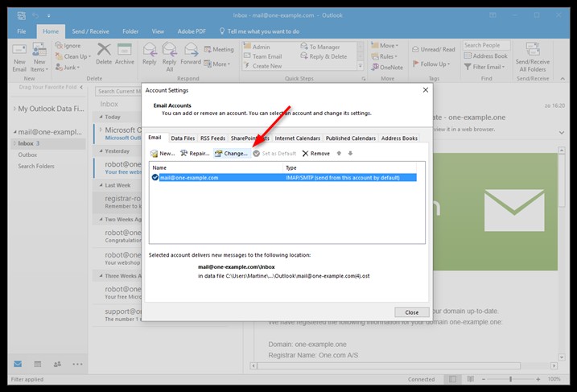The height and width of the screenshot is (392, 577).
Task: Click Ignore conversation in ribbon
Action: tap(68, 46)
